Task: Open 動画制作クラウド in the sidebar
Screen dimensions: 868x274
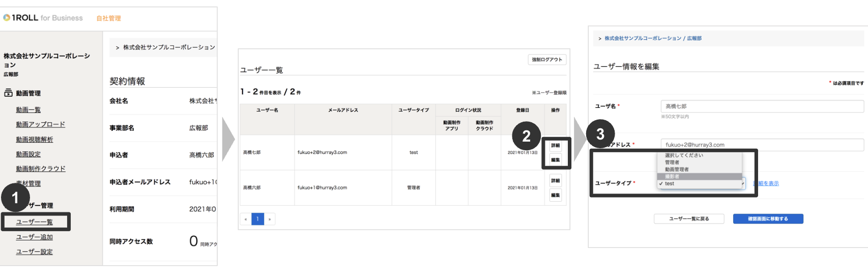Action: [40, 169]
